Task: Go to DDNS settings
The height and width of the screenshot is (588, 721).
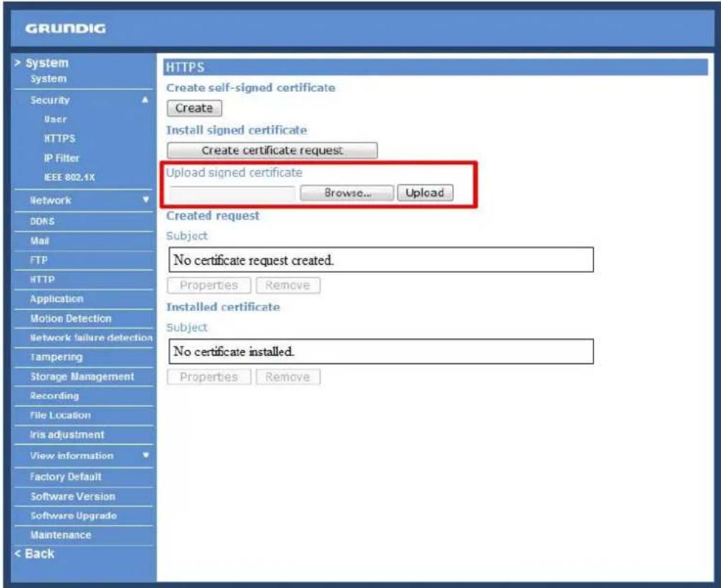Action: tap(42, 222)
